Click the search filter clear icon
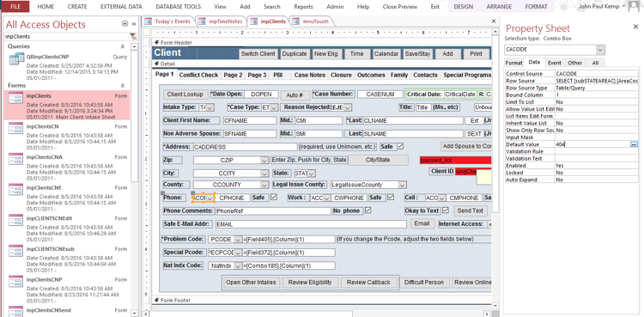 tap(133, 36)
